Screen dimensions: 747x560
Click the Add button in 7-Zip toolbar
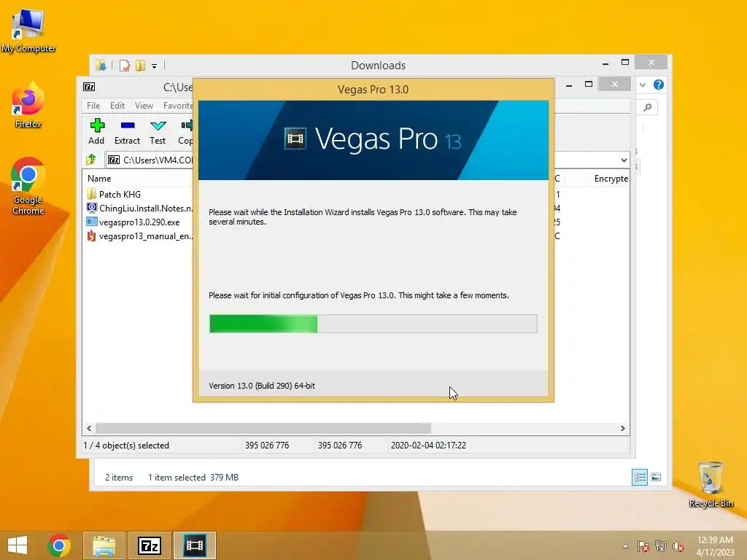(97, 131)
